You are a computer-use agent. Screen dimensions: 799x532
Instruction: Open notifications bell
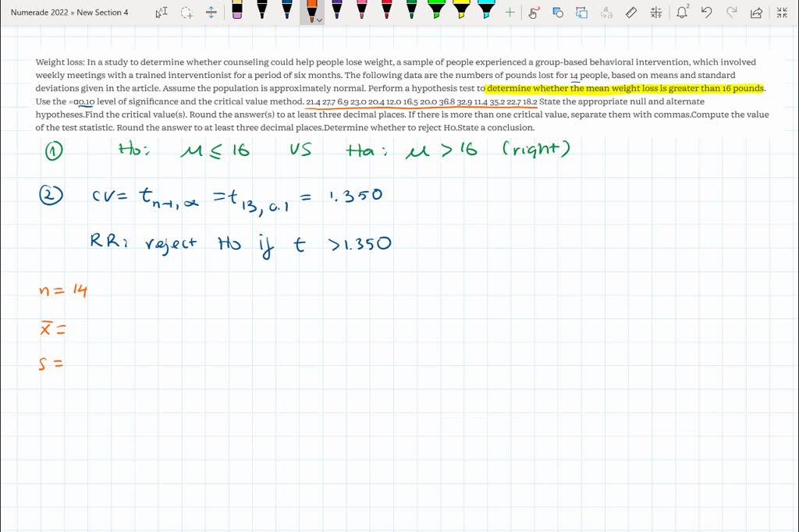coord(682,12)
